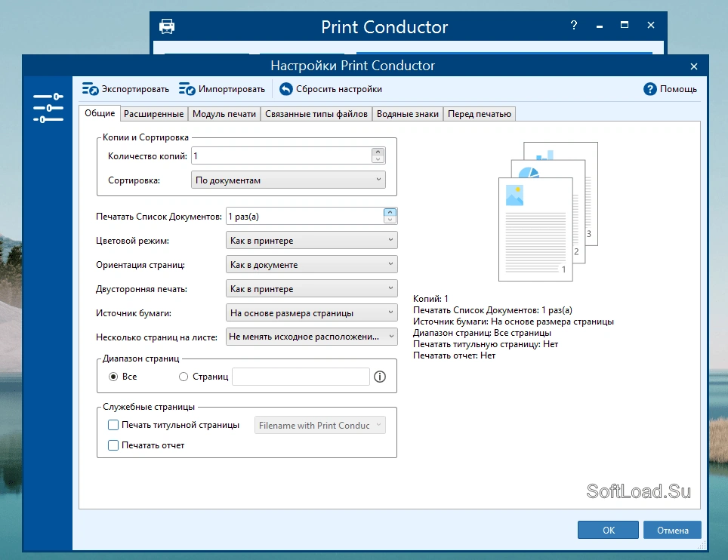This screenshot has height=560, width=728.
Task: Switch to the 'Расширенные' tab
Action: [153, 114]
